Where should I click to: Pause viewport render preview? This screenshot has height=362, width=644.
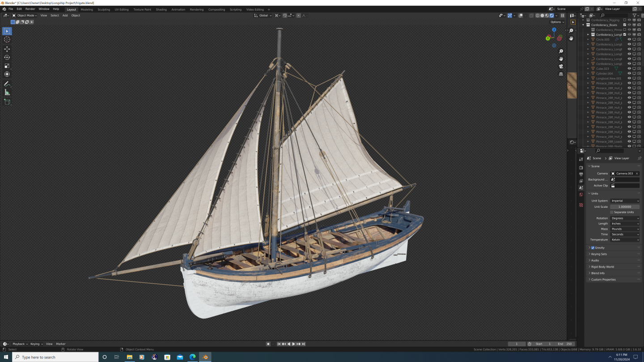[563, 16]
